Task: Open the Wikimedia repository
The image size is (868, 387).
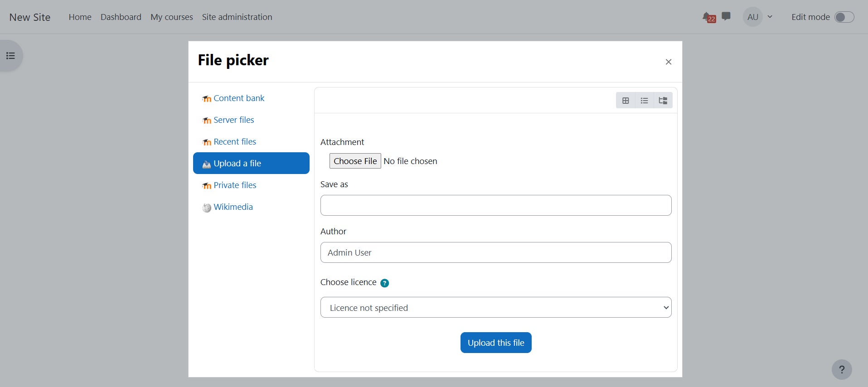Action: 233,207
